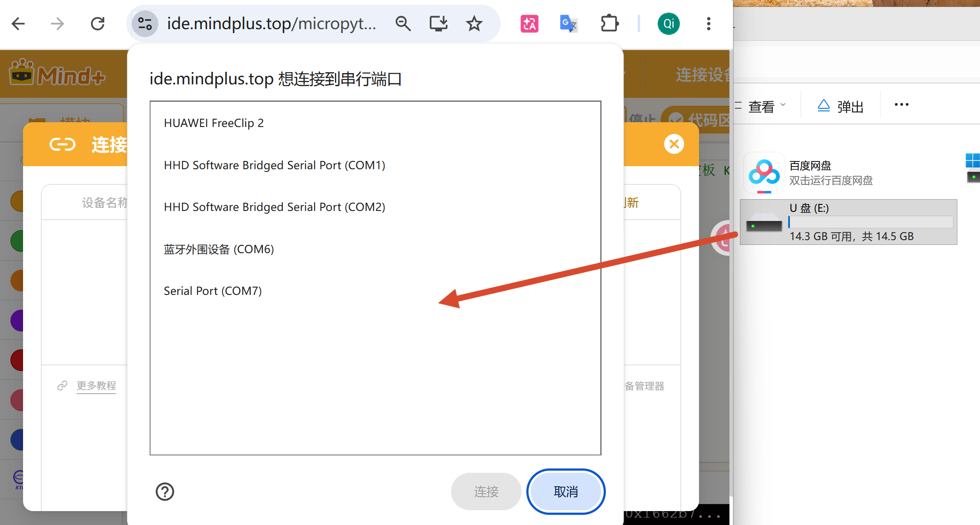Click install app icon in address bar
The width and height of the screenshot is (980, 525).
tap(438, 23)
